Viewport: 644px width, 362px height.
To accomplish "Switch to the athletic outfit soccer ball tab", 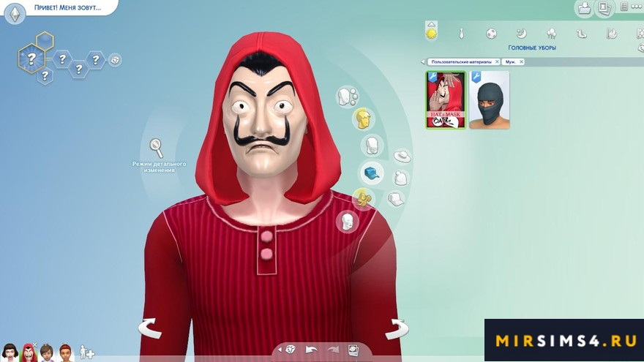I will 491,33.
